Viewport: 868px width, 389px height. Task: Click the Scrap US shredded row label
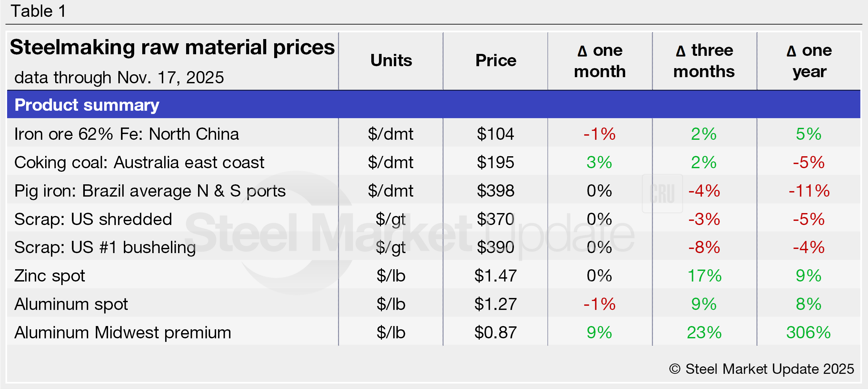pos(93,219)
